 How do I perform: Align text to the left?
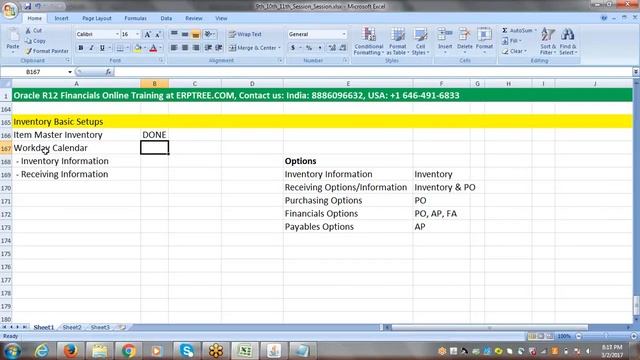click(x=174, y=48)
